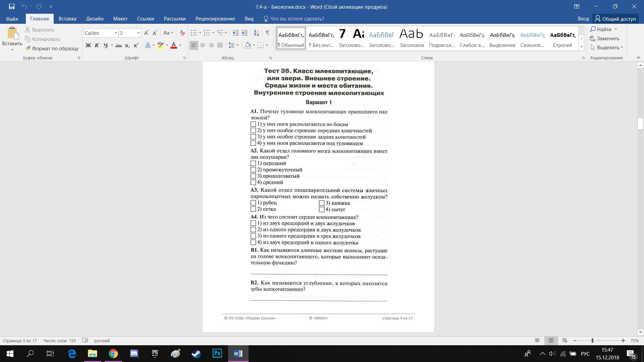Check answer box '1) передний'
Image resolution: width=644 pixels, height=362 pixels.
(x=253, y=164)
